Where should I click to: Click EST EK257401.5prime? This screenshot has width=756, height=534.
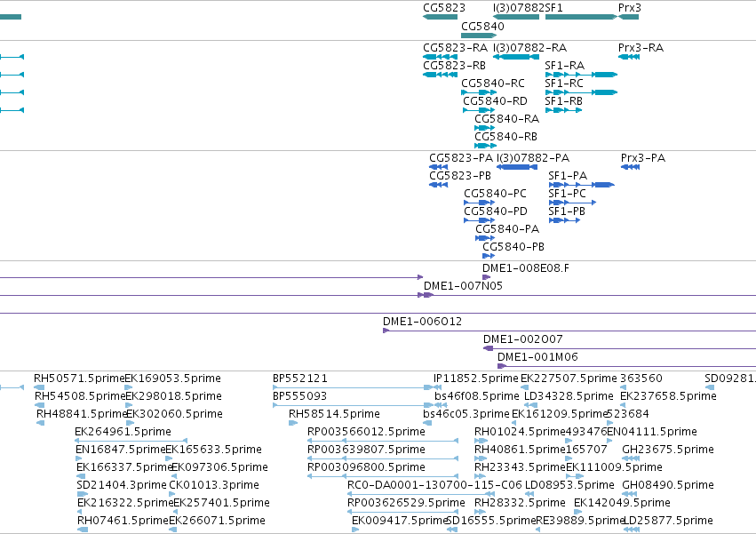tap(177, 513)
